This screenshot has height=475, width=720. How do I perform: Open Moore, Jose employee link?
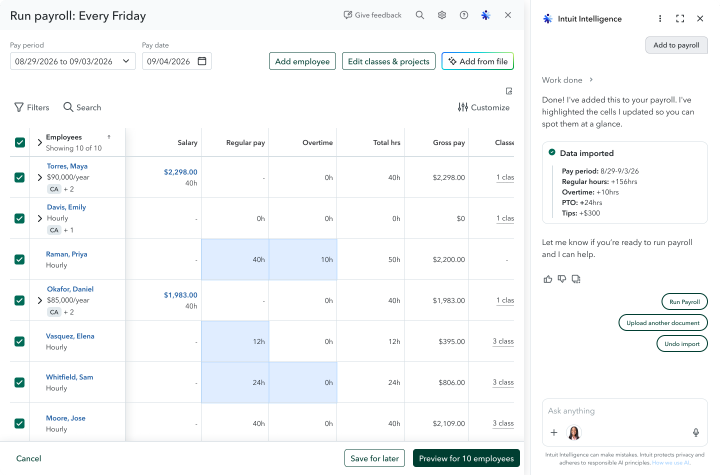[66, 418]
